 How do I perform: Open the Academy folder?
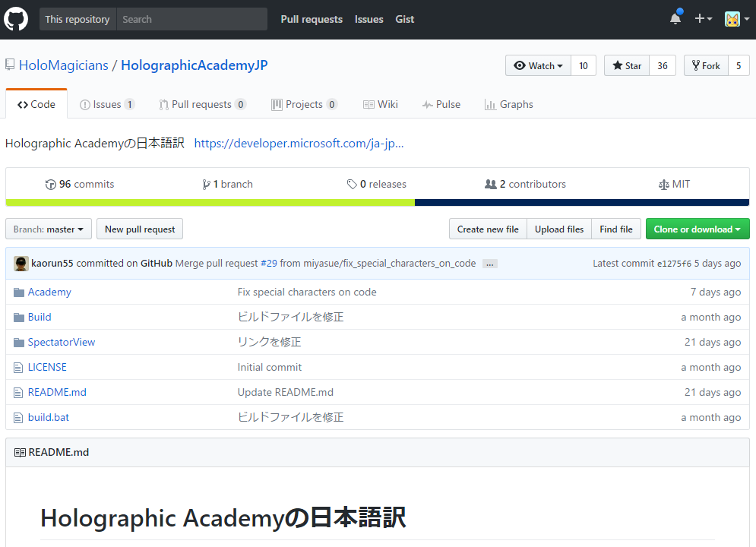click(x=49, y=292)
